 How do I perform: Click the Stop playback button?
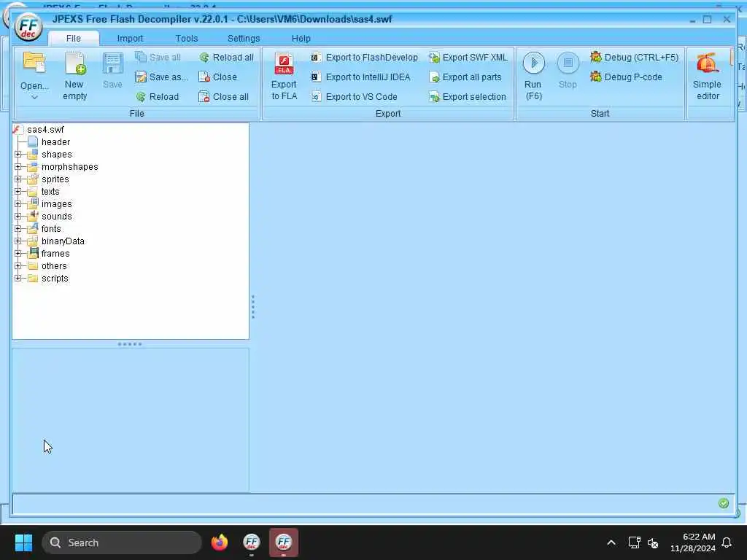point(568,71)
